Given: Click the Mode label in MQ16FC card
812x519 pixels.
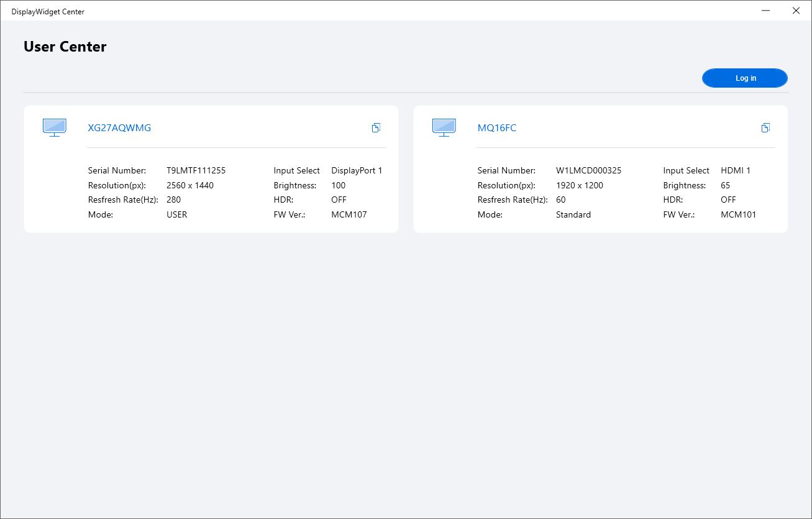Looking at the screenshot, I should 490,214.
